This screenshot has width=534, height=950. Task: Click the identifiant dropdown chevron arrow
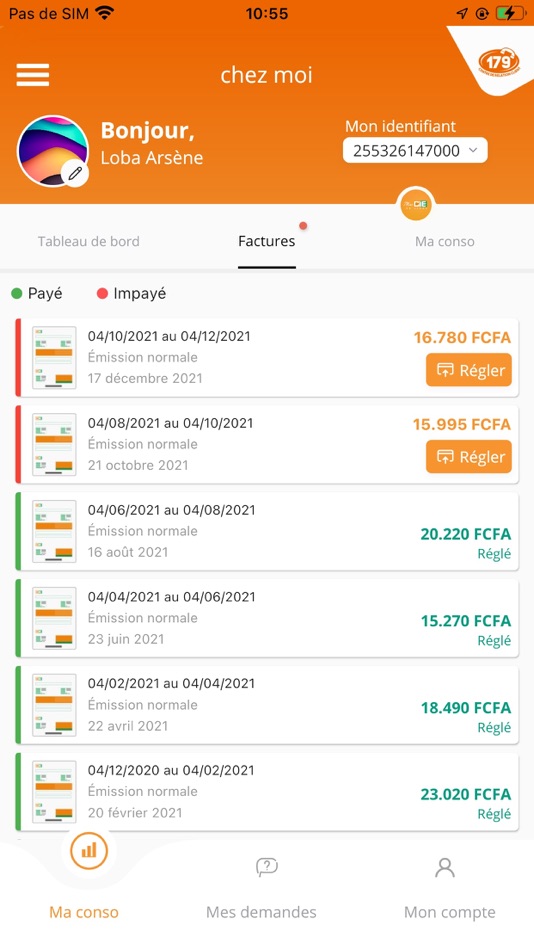473,151
